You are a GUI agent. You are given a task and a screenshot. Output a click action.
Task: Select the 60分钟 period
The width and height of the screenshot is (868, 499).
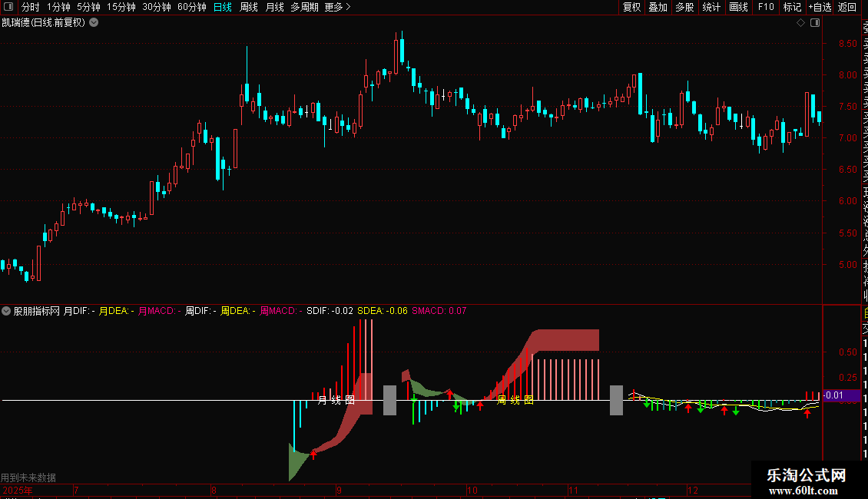coord(191,7)
